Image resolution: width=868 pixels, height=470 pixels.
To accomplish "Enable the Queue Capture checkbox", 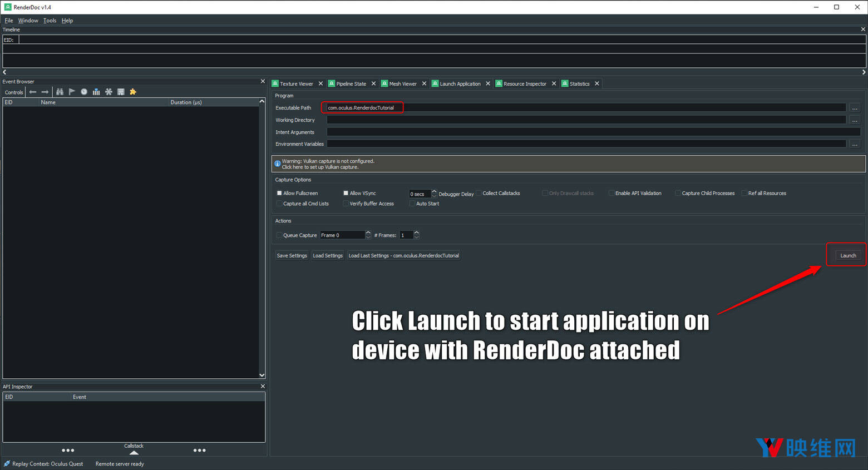I will pyautogui.click(x=279, y=235).
